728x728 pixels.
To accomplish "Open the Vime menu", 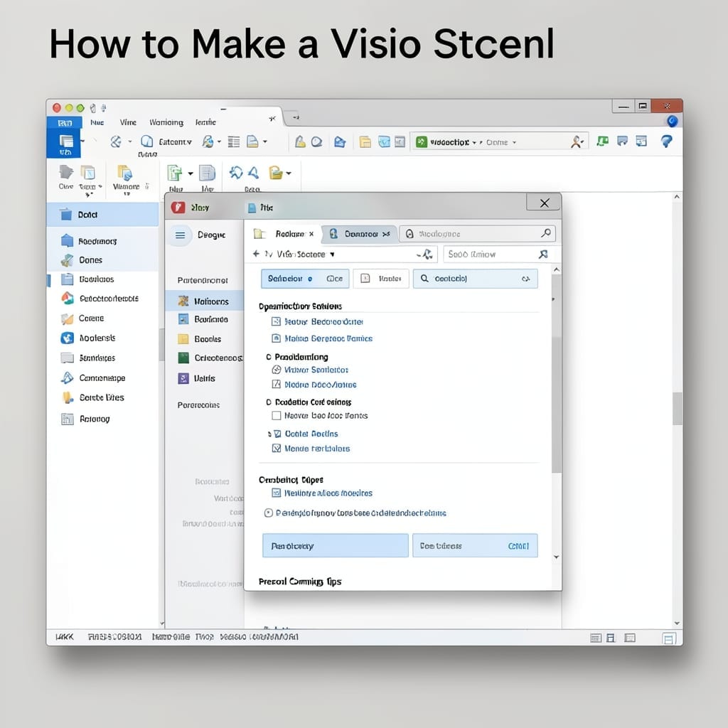I will [128, 122].
